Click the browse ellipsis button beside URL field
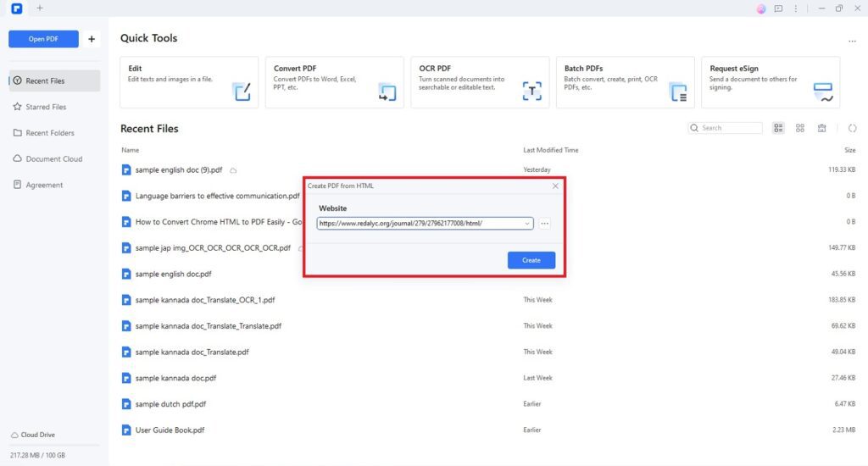 [545, 224]
